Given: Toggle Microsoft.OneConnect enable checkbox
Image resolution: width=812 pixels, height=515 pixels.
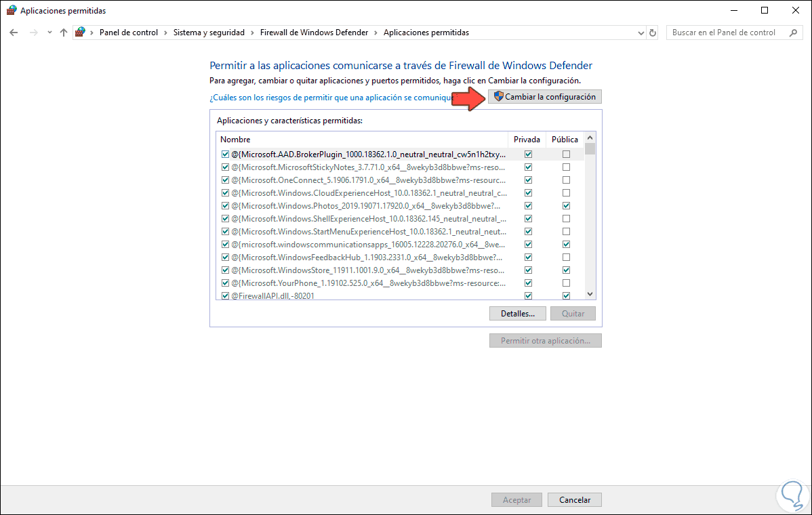Looking at the screenshot, I should pos(225,180).
